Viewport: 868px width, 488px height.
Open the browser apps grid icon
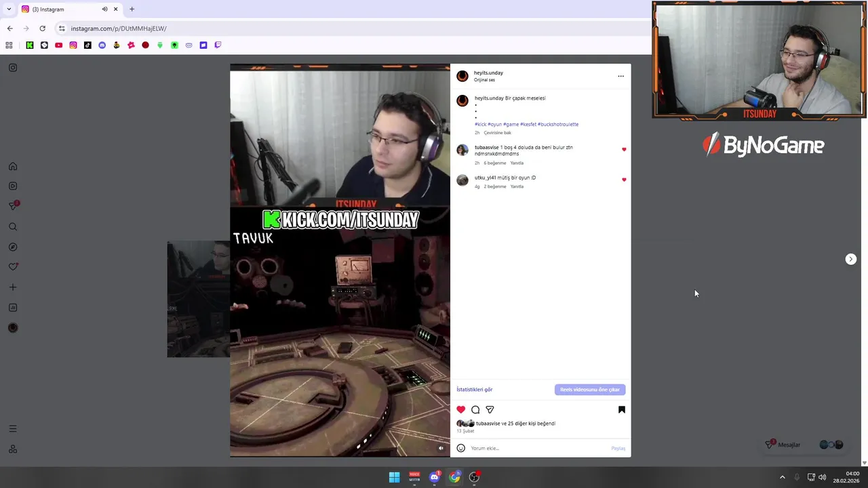coord(9,45)
